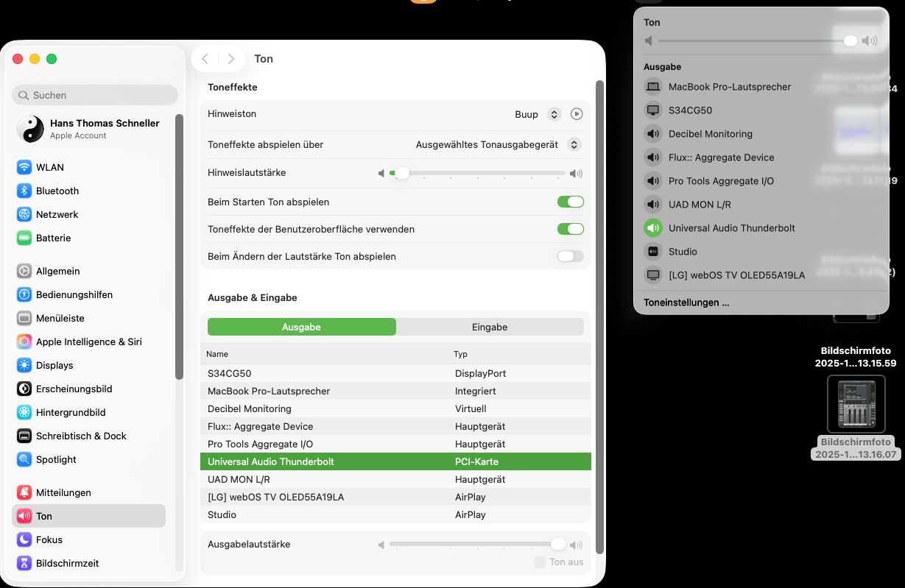Click Bildschirmzeit hourglass icon
Image resolution: width=905 pixels, height=588 pixels.
pyautogui.click(x=24, y=563)
